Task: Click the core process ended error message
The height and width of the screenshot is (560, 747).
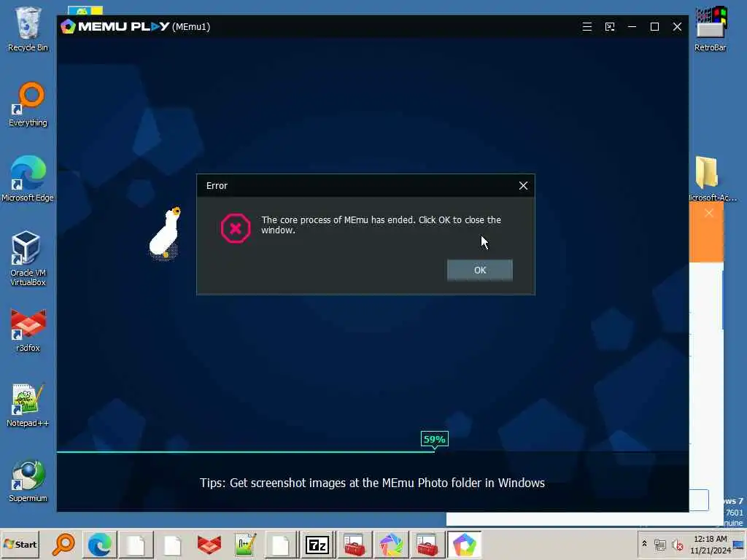Action: [381, 225]
